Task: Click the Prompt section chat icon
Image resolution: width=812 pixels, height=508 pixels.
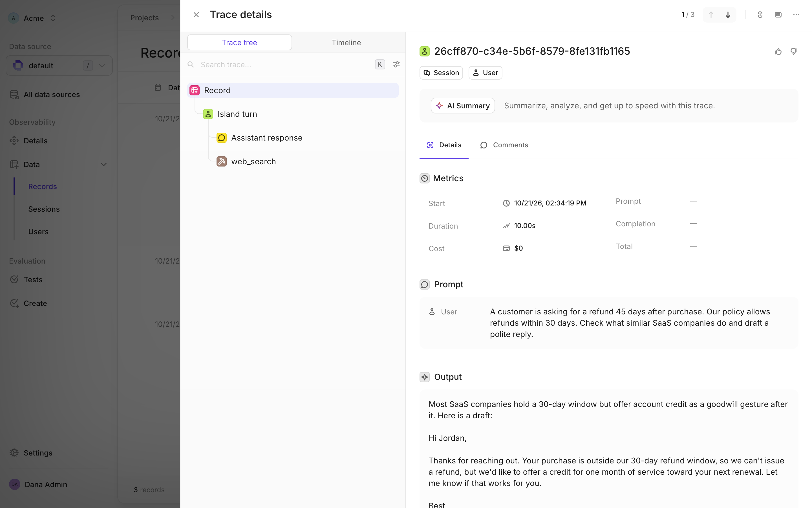Action: (x=424, y=284)
